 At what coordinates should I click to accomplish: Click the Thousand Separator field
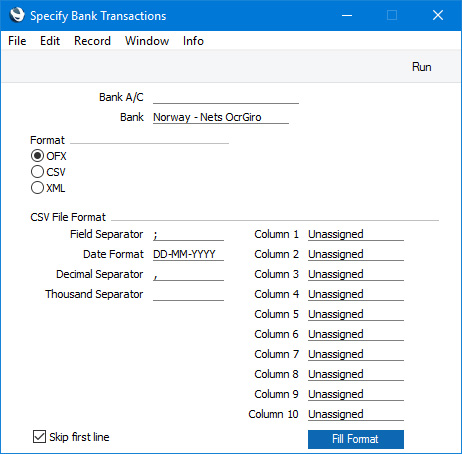188,294
